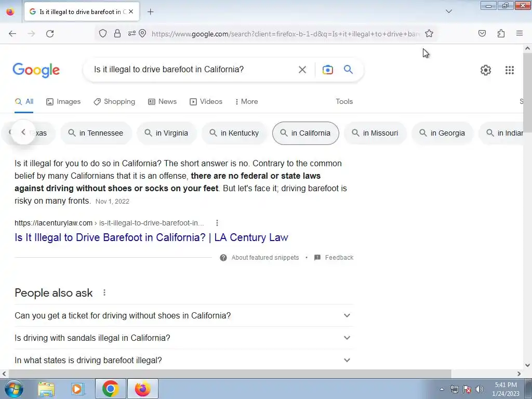Click the Feedback link under the snippet
Image resolution: width=532 pixels, height=399 pixels.
point(334,258)
